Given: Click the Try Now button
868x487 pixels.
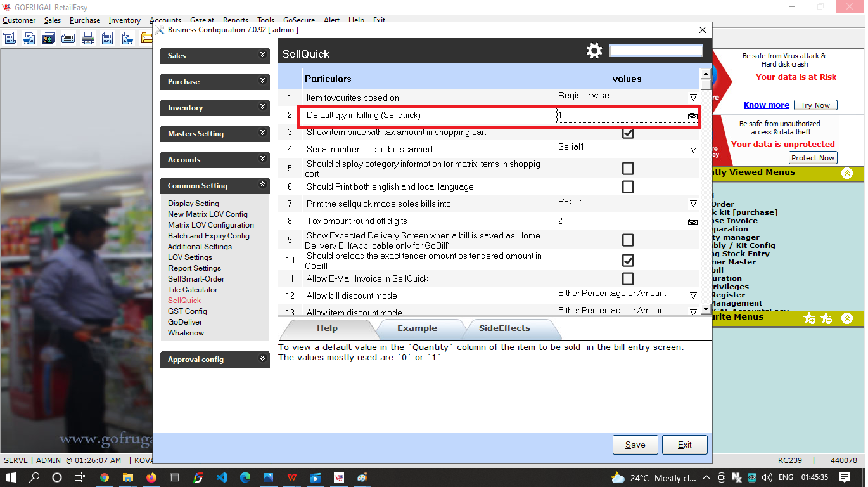Looking at the screenshot, I should click(815, 105).
